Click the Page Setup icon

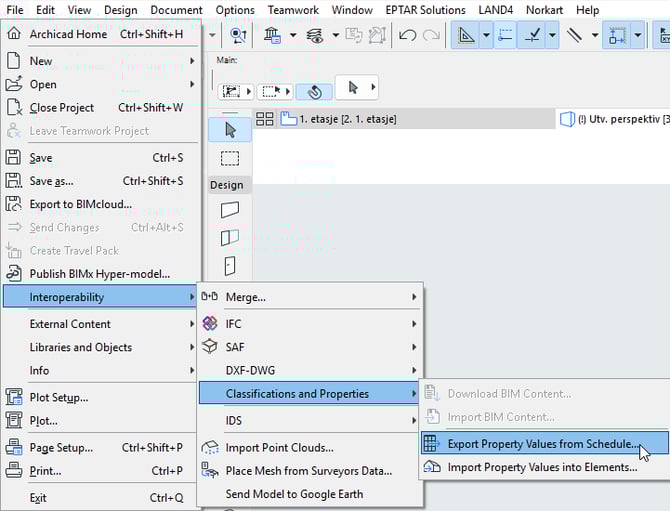tap(14, 447)
